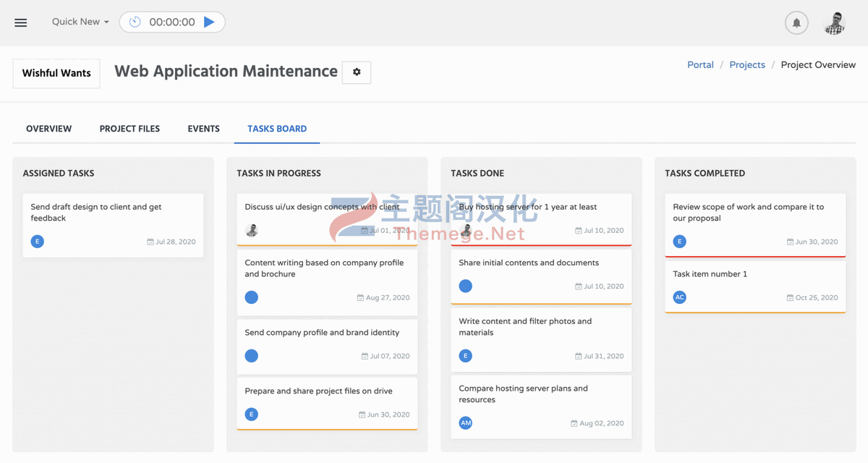Expand the Quick New dropdown
This screenshot has width=868, height=463.
point(80,22)
